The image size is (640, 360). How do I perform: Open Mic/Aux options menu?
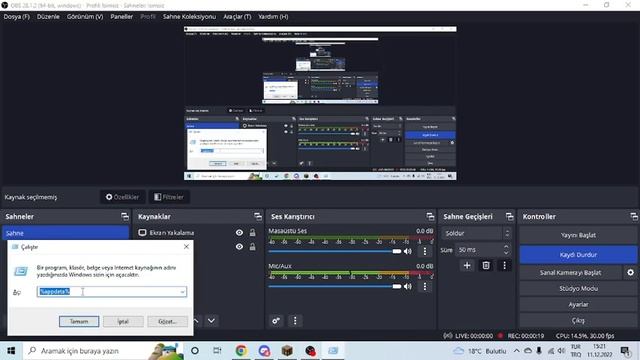coord(424,287)
